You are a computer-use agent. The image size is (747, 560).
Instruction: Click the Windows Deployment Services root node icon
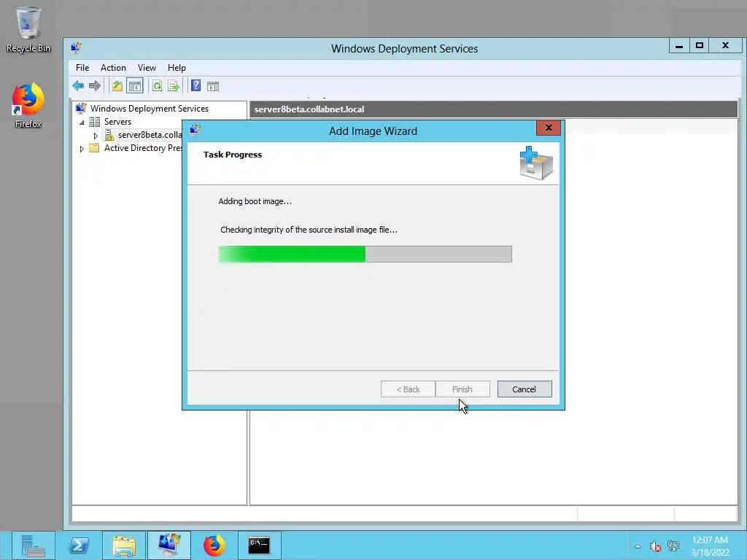point(81,109)
